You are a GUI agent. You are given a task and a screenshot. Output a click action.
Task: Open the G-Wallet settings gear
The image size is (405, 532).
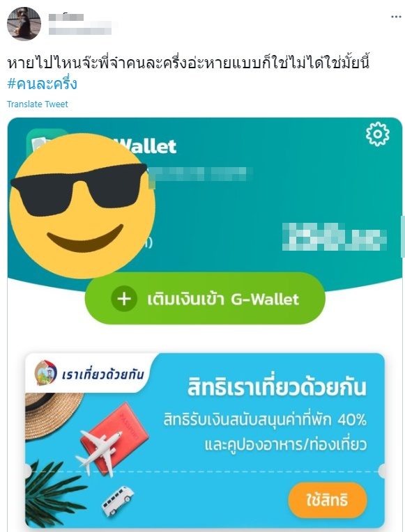click(x=378, y=134)
